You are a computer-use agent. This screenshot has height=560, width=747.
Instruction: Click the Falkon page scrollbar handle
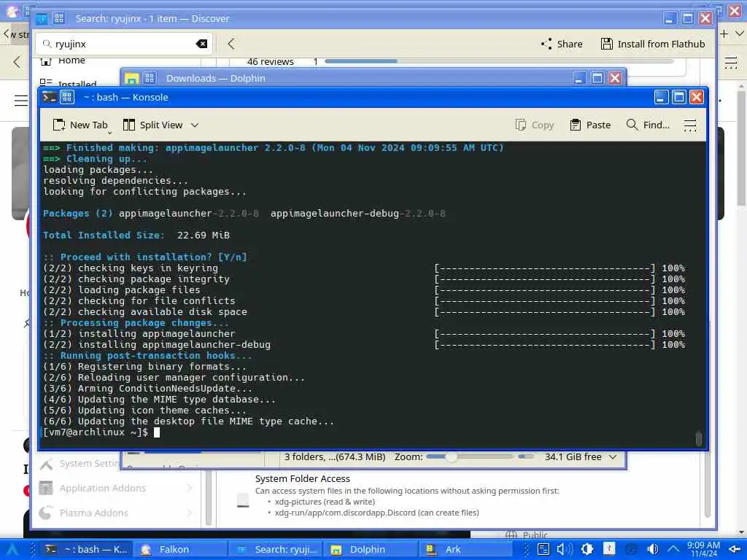coord(741,149)
